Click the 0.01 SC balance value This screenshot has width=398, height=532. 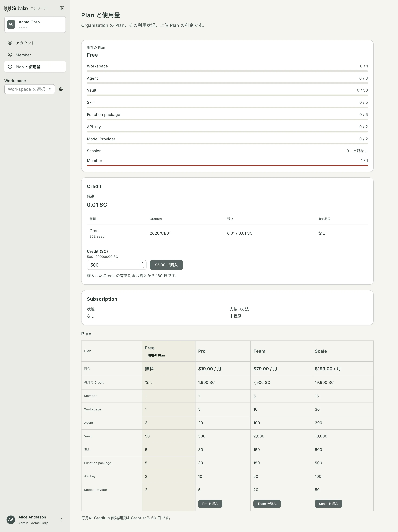point(97,205)
